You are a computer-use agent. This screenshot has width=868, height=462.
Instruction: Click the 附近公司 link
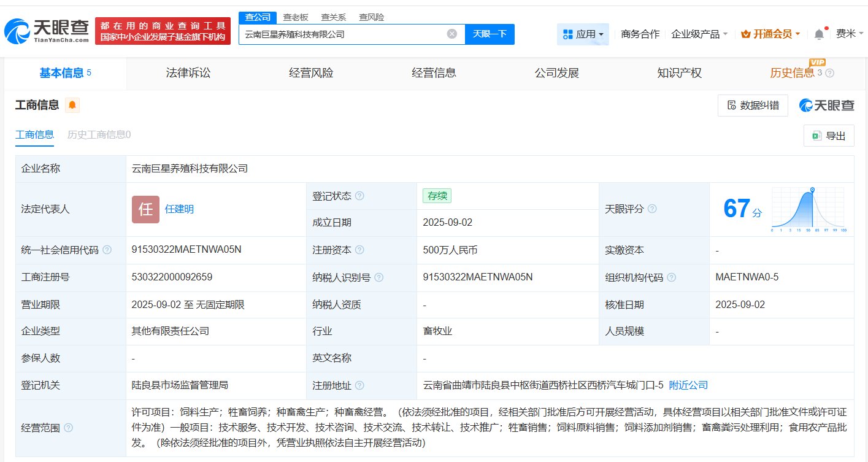pyautogui.click(x=688, y=385)
